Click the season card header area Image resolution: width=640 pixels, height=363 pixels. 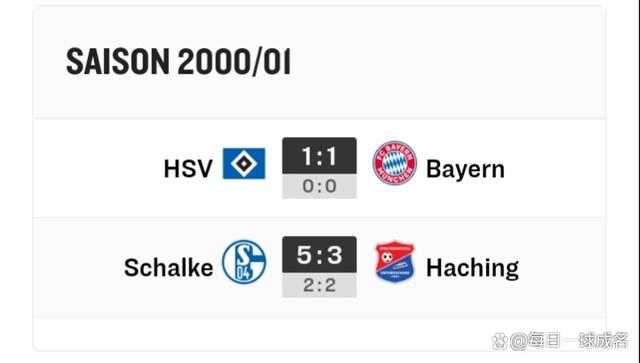click(x=319, y=62)
